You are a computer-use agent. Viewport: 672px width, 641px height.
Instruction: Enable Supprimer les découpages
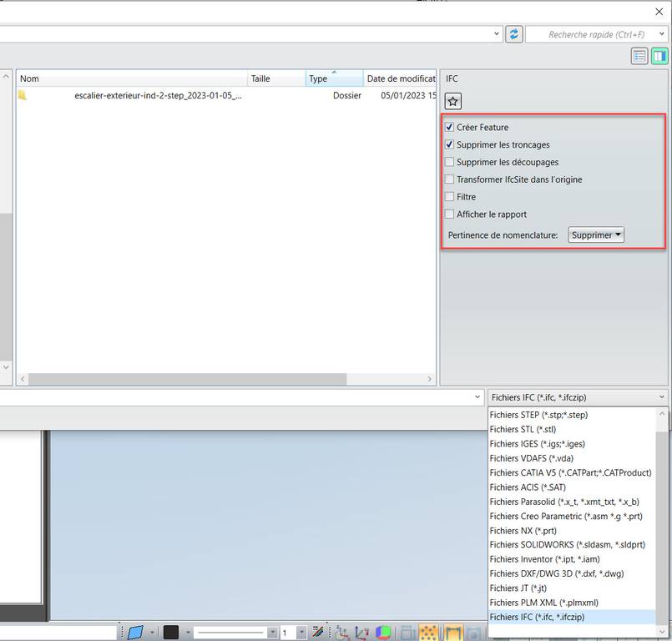(449, 162)
